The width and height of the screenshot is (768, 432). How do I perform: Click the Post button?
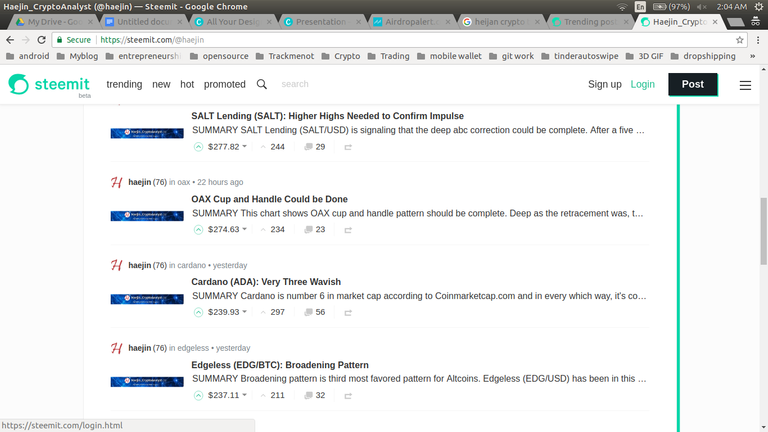click(x=693, y=84)
